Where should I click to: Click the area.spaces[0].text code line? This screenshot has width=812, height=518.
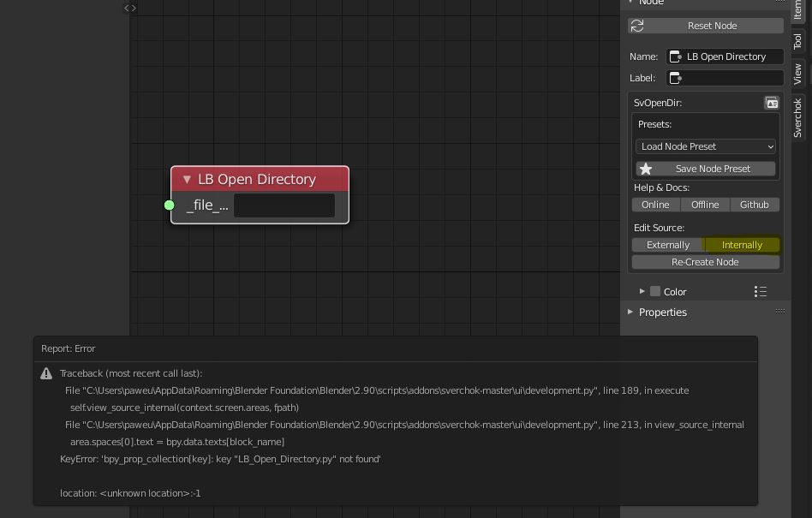tap(177, 442)
